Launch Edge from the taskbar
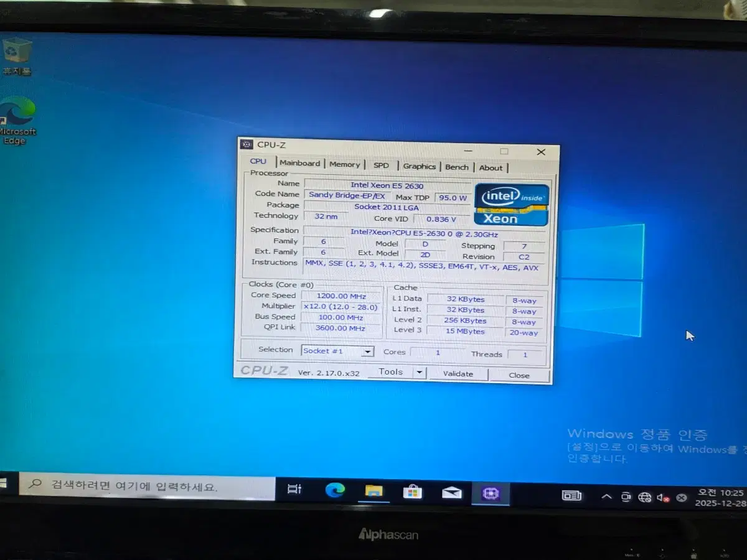Image resolution: width=747 pixels, height=560 pixels. [x=335, y=490]
